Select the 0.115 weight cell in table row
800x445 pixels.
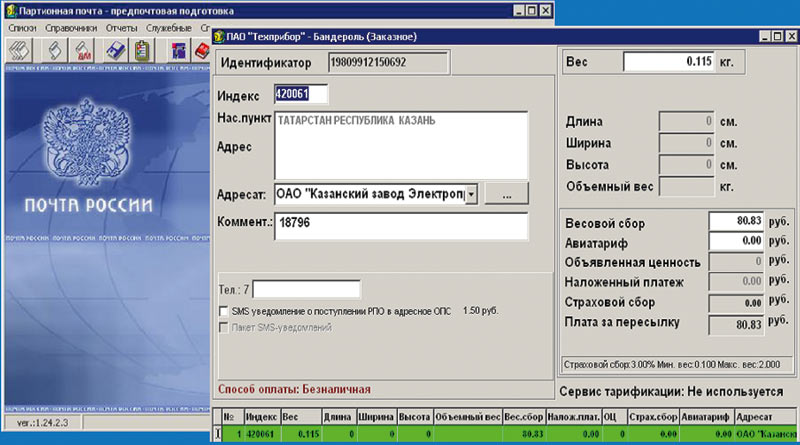[301, 434]
